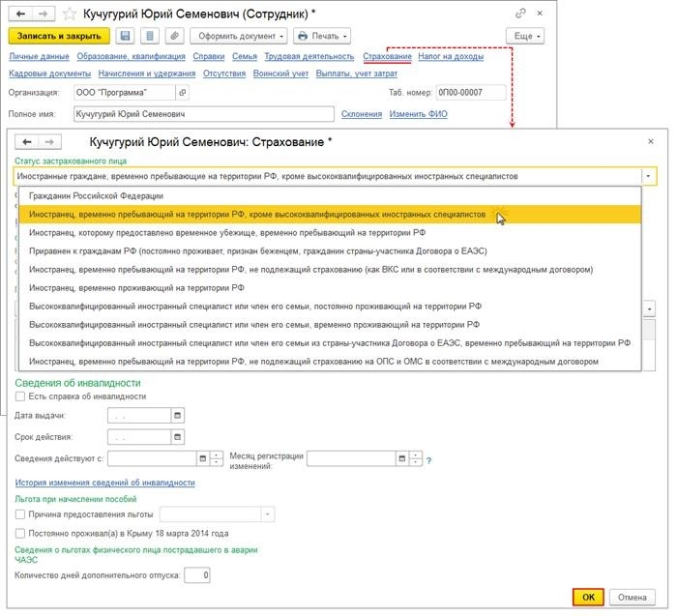
Task: Click the chain link icon in the top window
Action: coord(520,14)
